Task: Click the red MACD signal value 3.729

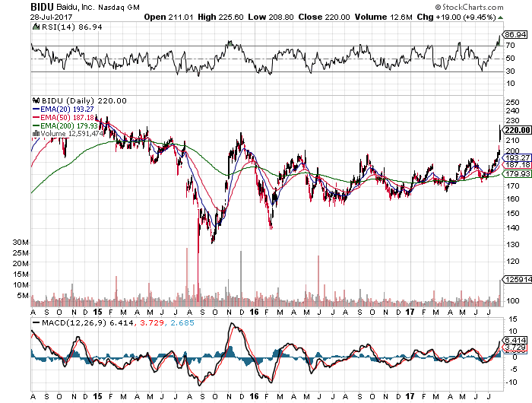Action: (152, 323)
